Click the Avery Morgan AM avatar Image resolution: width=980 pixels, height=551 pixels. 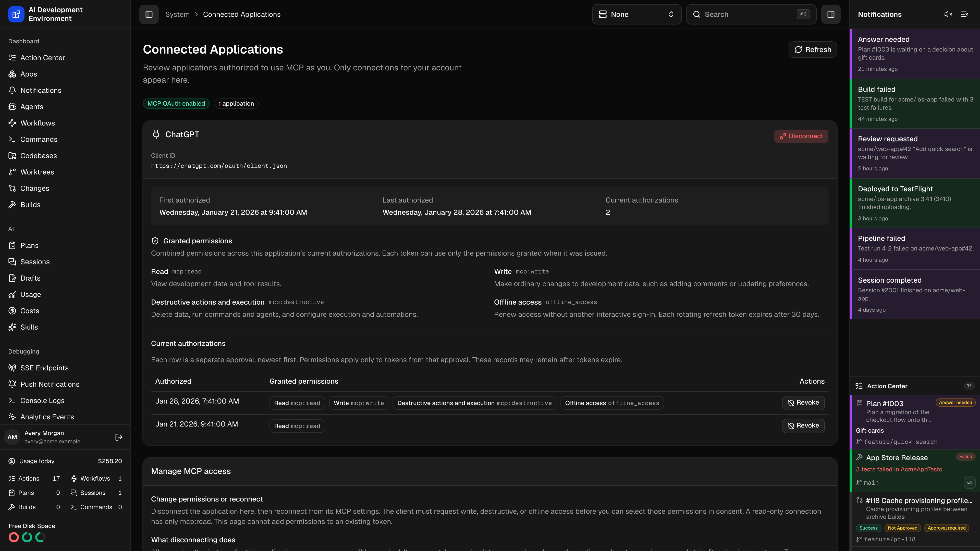[x=12, y=437]
